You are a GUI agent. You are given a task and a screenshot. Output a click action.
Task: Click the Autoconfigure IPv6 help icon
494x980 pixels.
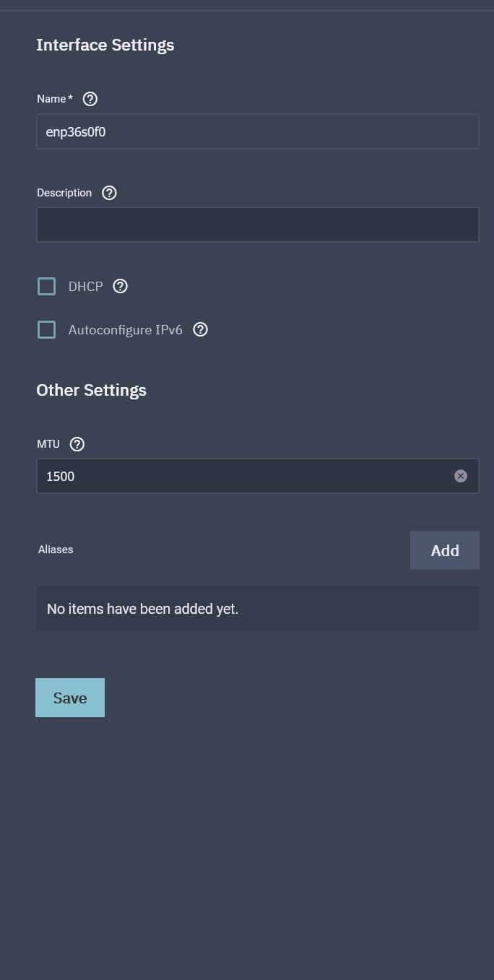point(201,329)
